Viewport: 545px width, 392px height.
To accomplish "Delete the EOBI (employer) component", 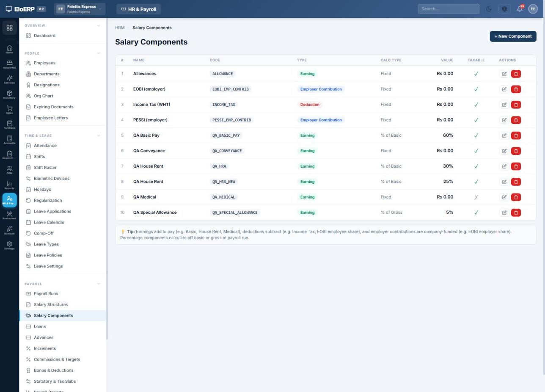I will [x=516, y=89].
